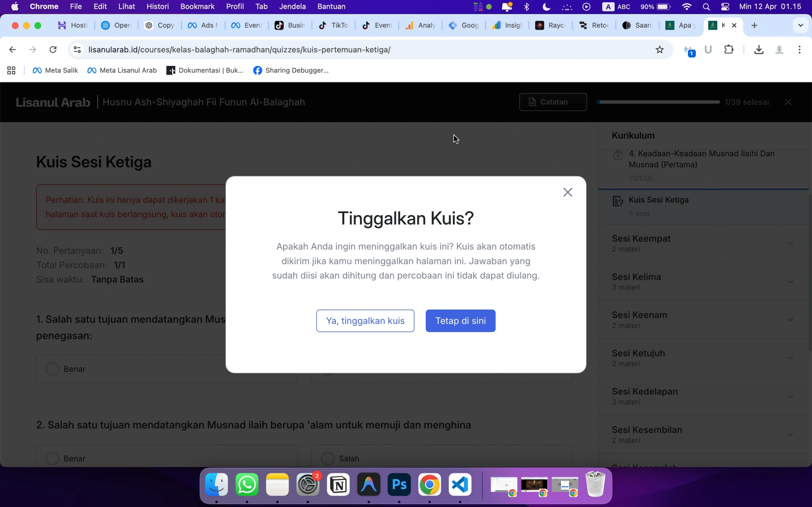Open the Extensions puzzle icon
812x507 pixels.
coord(730,49)
